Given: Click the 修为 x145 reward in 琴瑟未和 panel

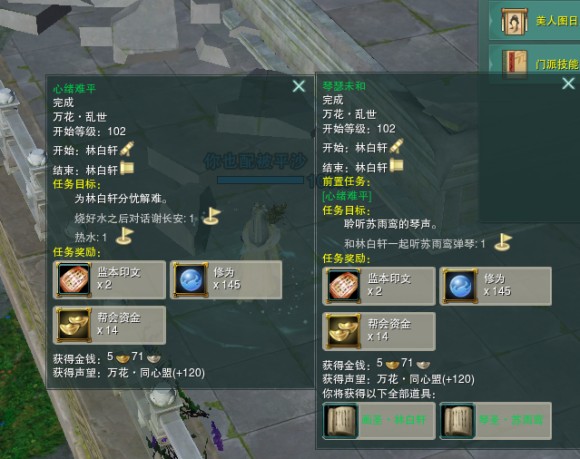Looking at the screenshot, I should tap(495, 286).
